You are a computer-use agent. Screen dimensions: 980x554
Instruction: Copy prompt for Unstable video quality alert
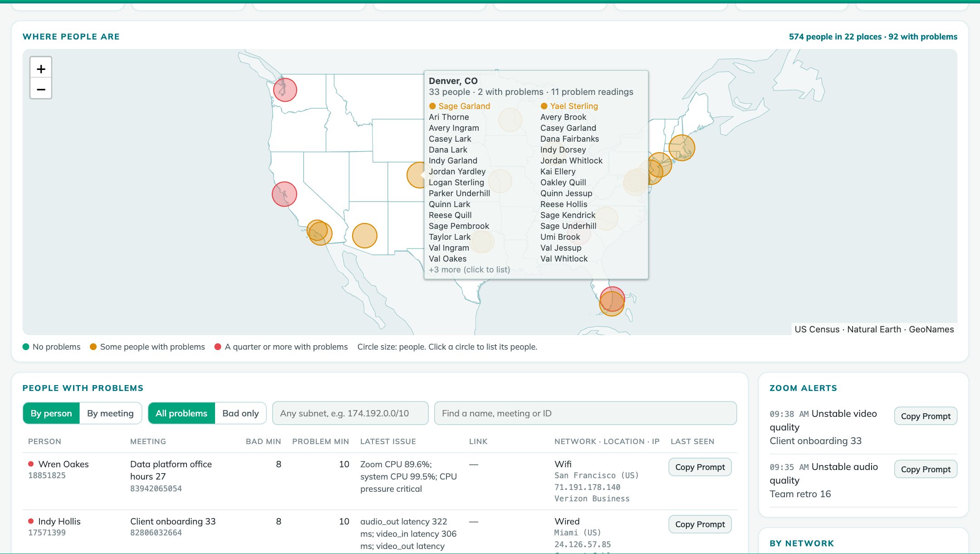pyautogui.click(x=926, y=416)
